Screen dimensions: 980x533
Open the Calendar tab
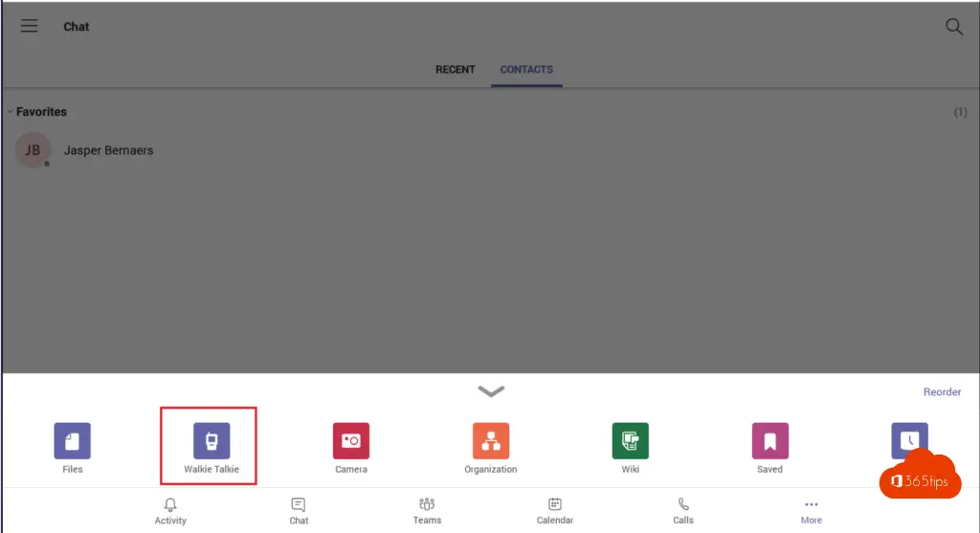click(554, 511)
